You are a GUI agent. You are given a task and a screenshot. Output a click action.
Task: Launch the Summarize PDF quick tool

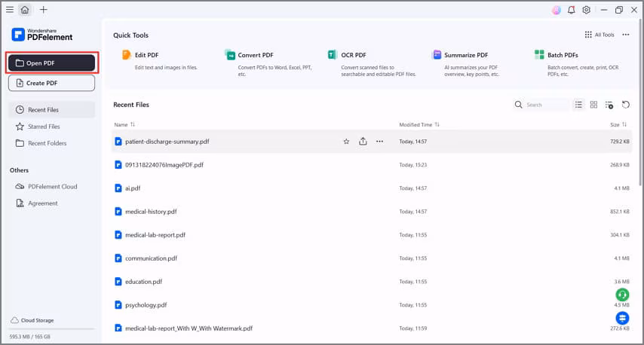click(x=466, y=64)
